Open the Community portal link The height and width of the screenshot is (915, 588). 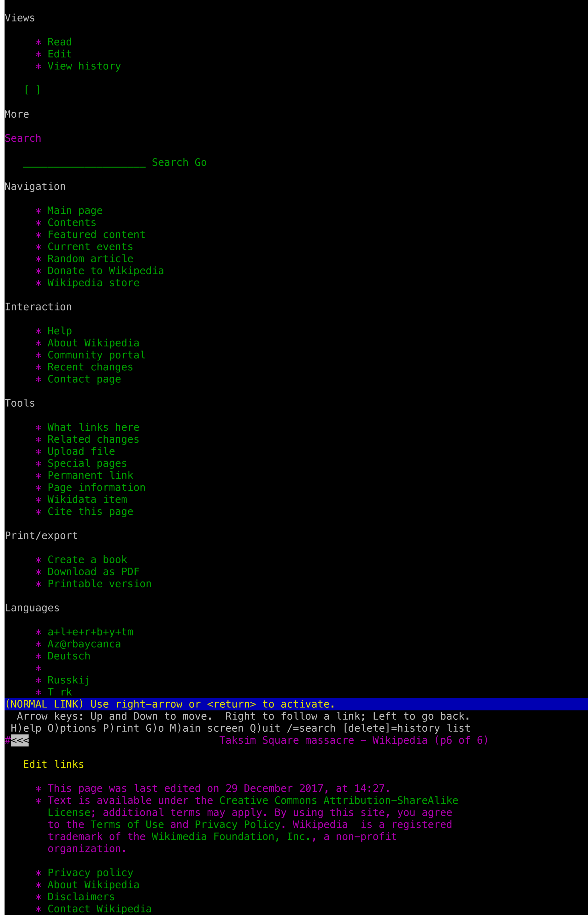click(96, 355)
